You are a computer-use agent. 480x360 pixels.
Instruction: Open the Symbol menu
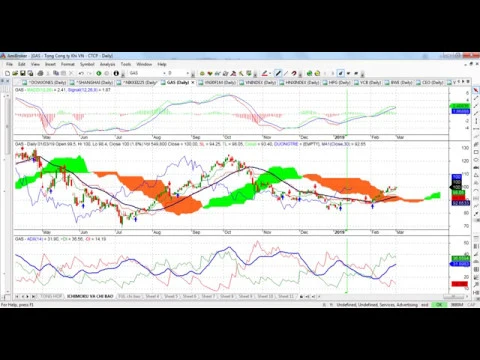87,64
